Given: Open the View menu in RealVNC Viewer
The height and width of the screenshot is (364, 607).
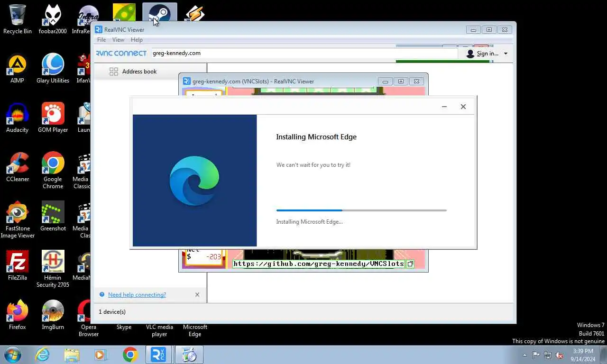Looking at the screenshot, I should (x=118, y=40).
